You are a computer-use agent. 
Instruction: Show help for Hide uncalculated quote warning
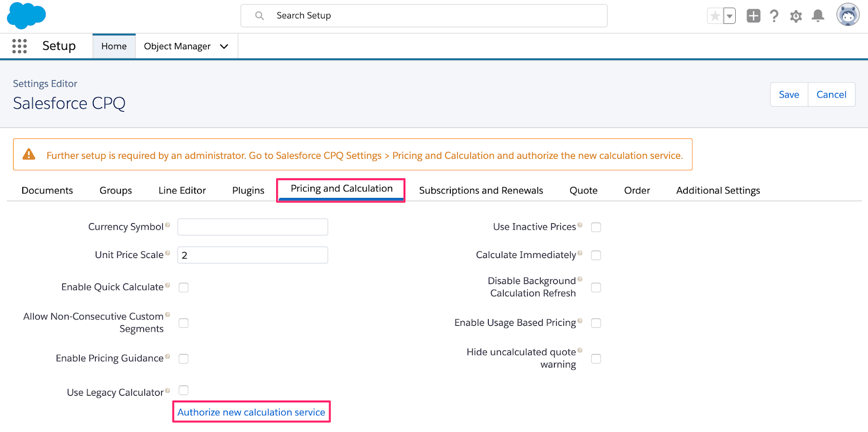point(580,350)
